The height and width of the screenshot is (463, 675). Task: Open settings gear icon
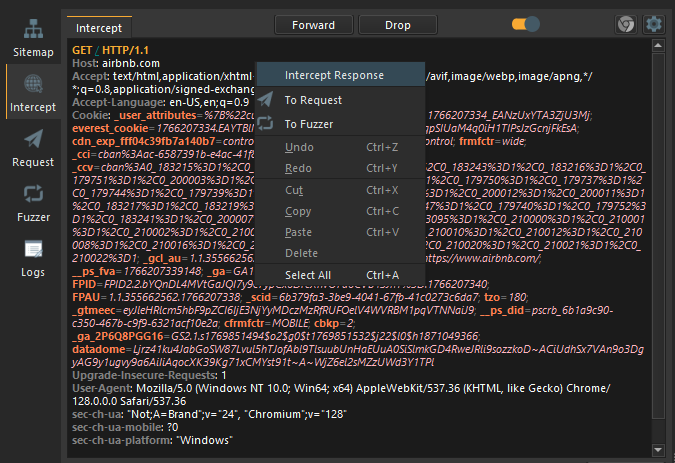[x=653, y=24]
